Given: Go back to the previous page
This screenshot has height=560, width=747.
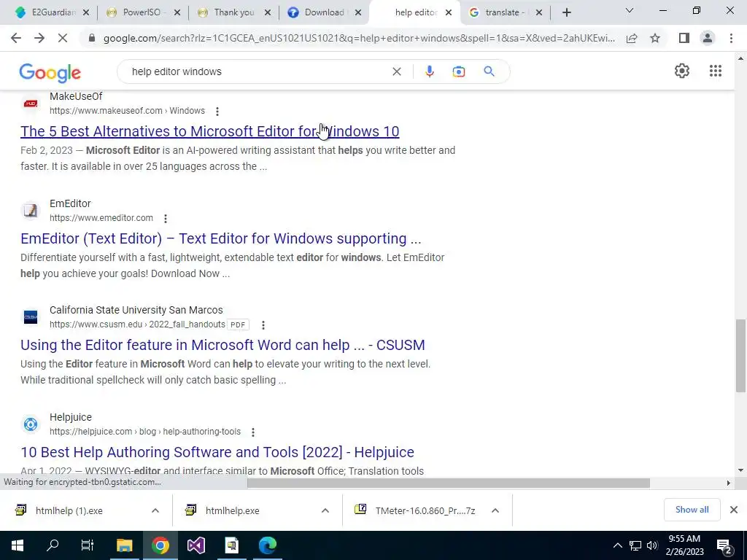Looking at the screenshot, I should [x=16, y=38].
